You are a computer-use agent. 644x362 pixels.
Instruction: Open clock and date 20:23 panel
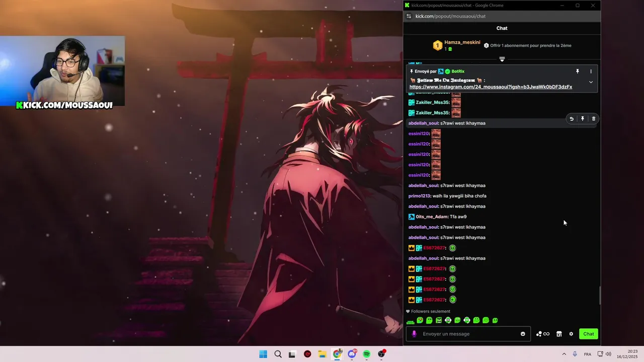[x=628, y=354]
